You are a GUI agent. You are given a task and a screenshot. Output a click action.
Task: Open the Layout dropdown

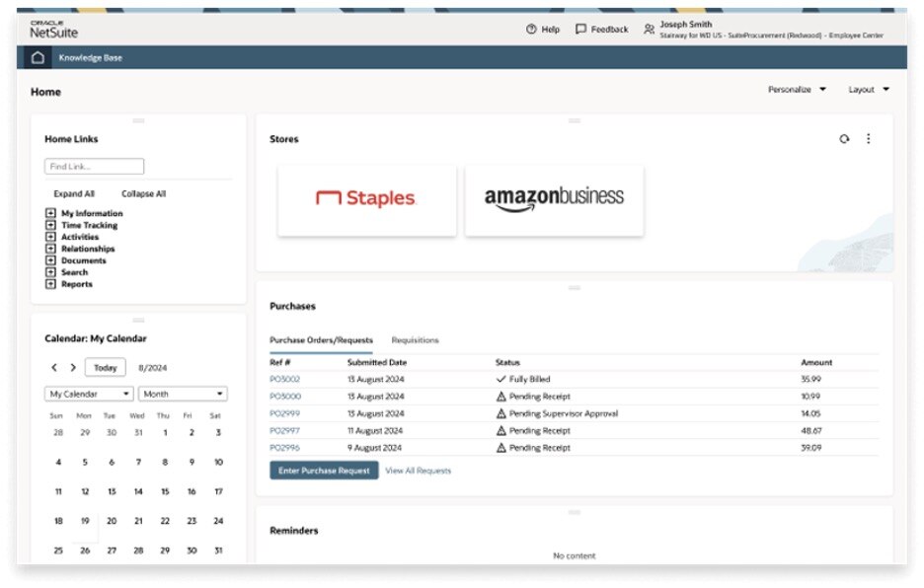point(869,90)
